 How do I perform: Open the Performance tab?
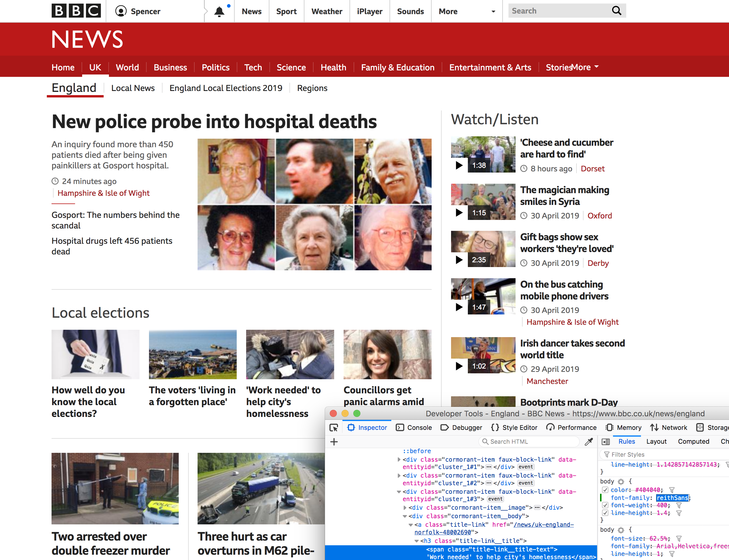click(x=571, y=428)
